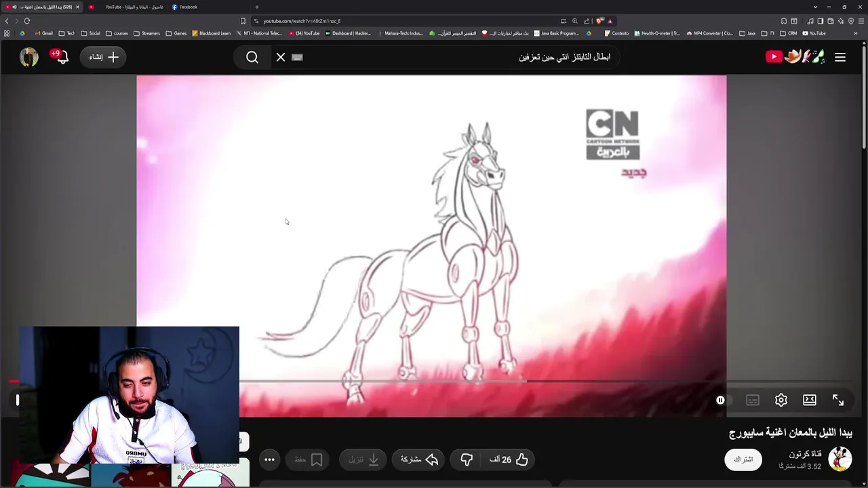Open MP4 Converter bookmark

coord(709,33)
